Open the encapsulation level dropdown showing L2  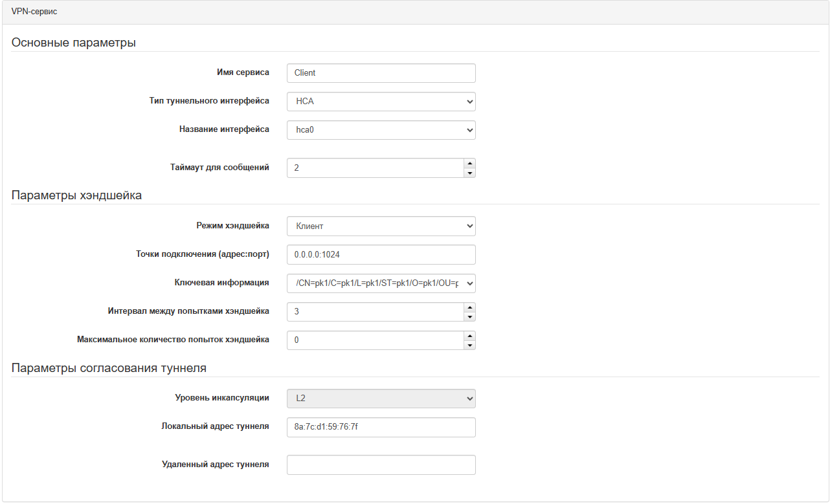pos(381,399)
